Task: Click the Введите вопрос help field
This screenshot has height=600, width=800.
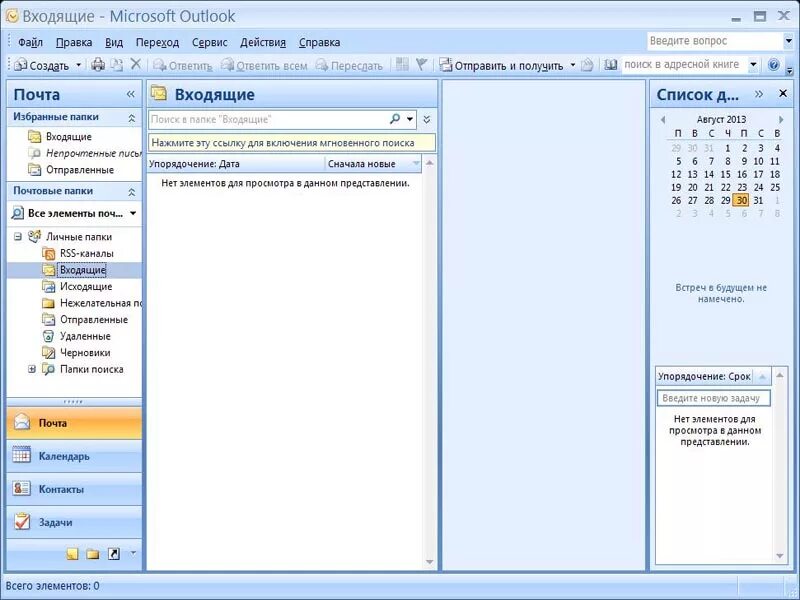Action: point(714,41)
